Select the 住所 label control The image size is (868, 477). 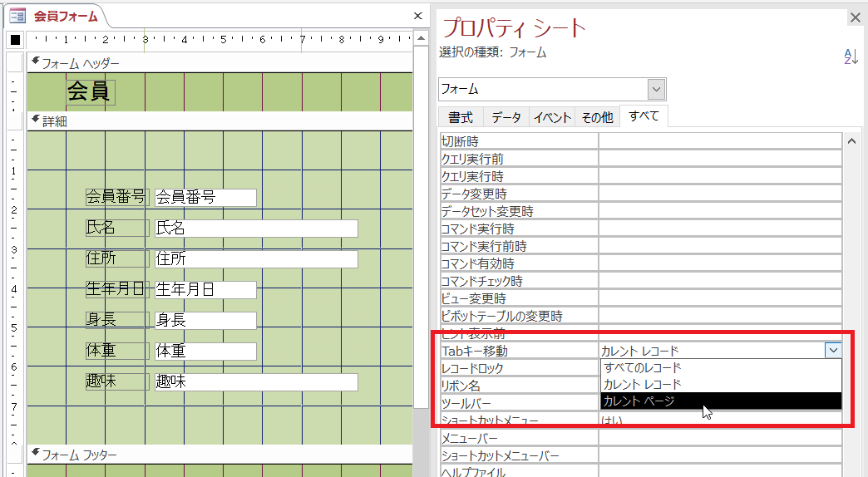click(116, 258)
